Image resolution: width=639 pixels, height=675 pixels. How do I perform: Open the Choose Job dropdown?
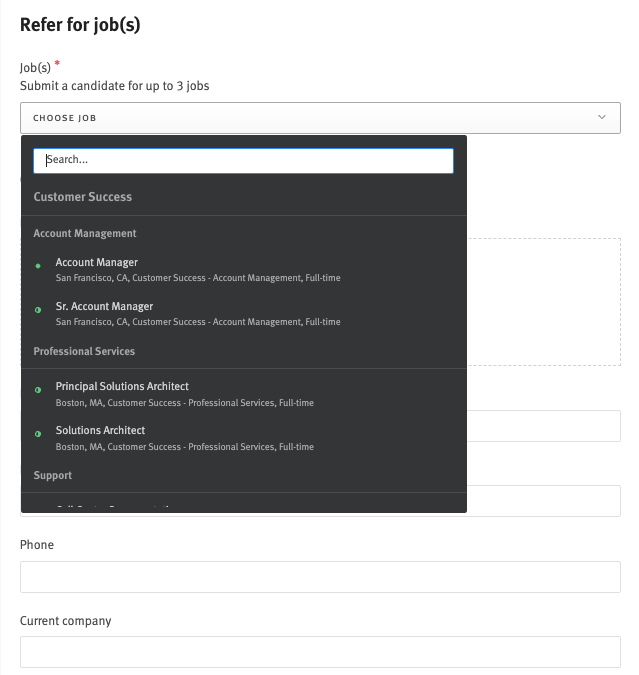[x=320, y=118]
